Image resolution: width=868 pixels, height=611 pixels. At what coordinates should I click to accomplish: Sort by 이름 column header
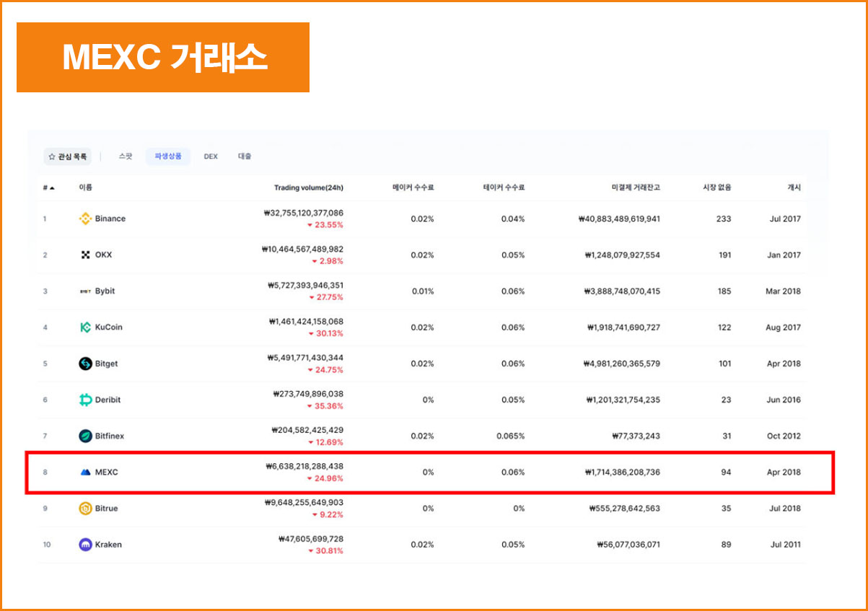click(85, 188)
